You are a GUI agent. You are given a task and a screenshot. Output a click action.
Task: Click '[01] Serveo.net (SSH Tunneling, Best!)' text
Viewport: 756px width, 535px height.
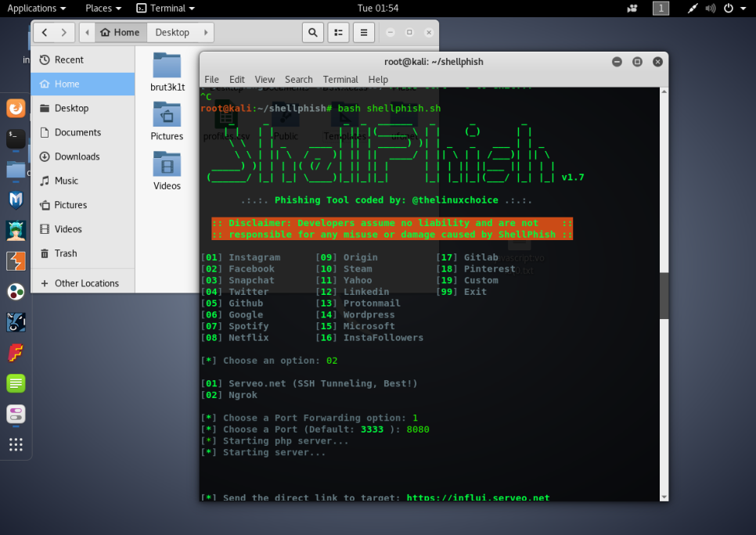click(309, 384)
